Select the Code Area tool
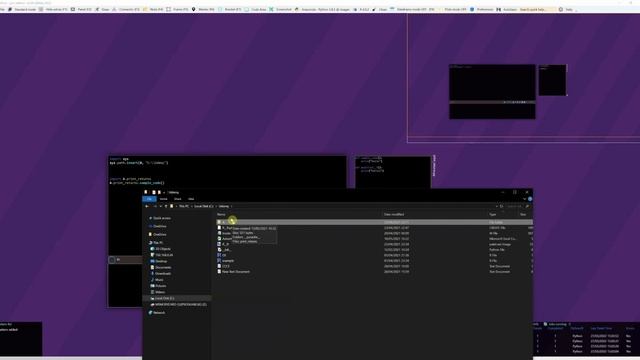The width and height of the screenshot is (640, 360). (255, 9)
